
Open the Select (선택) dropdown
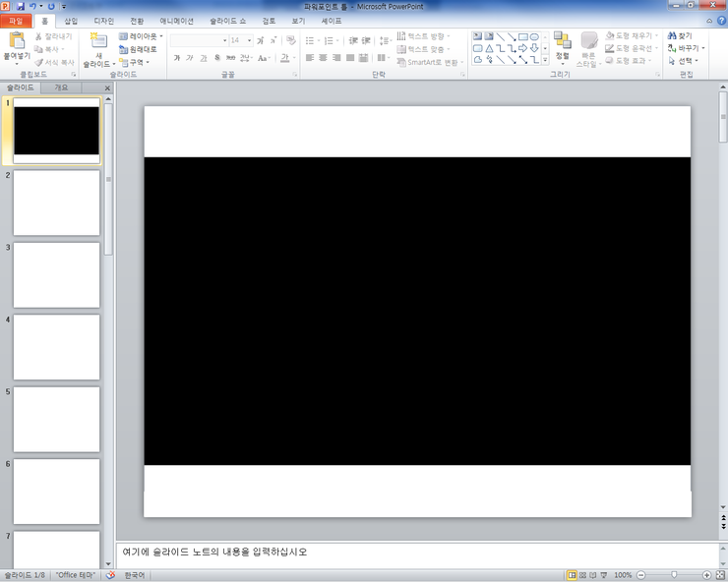coord(683,61)
